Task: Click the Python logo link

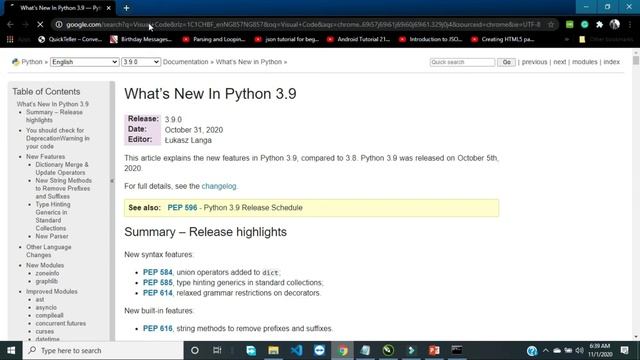Action: point(16,62)
